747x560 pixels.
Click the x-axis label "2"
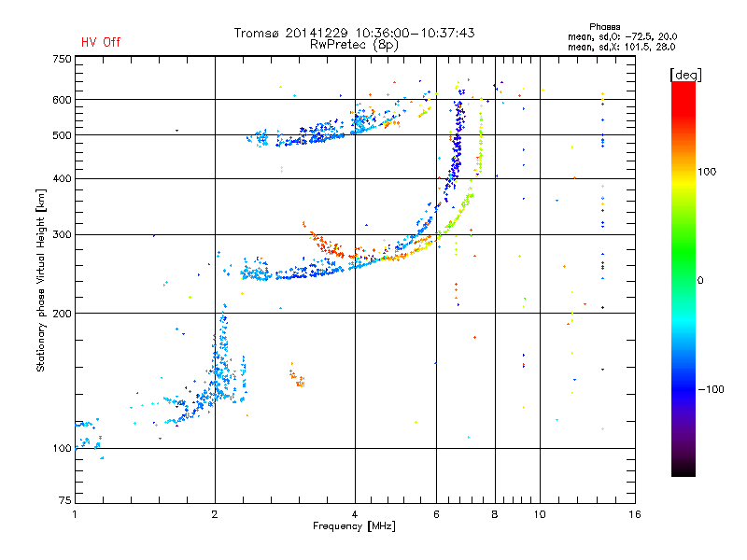pos(215,514)
